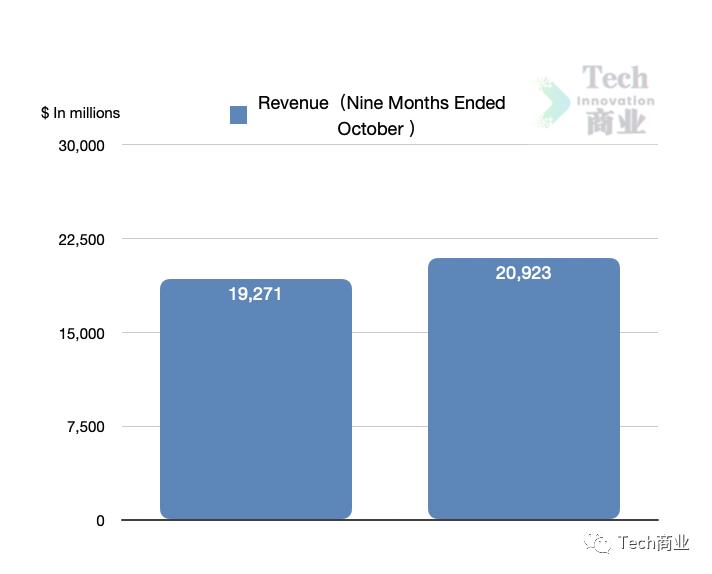Click the 7,500 y-axis label
The height and width of the screenshot is (574, 712).
click(85, 427)
